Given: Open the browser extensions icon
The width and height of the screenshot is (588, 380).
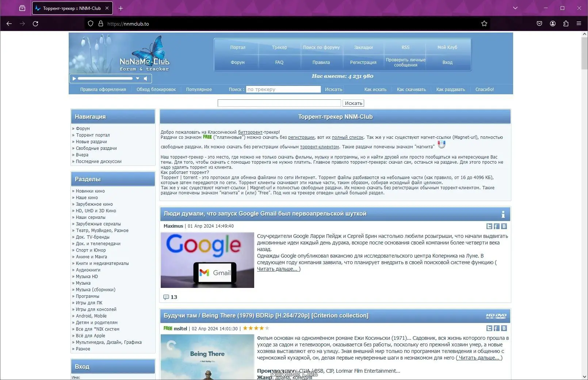Looking at the screenshot, I should [566, 24].
